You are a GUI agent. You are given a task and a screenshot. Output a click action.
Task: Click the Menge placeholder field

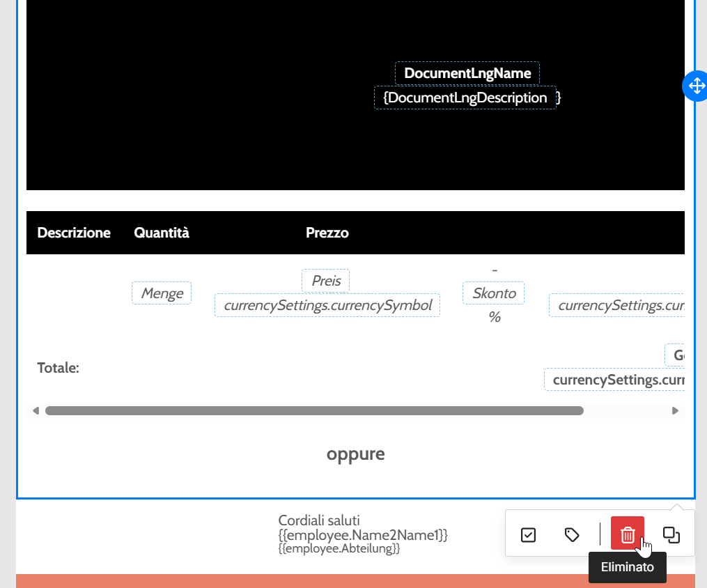click(x=162, y=293)
